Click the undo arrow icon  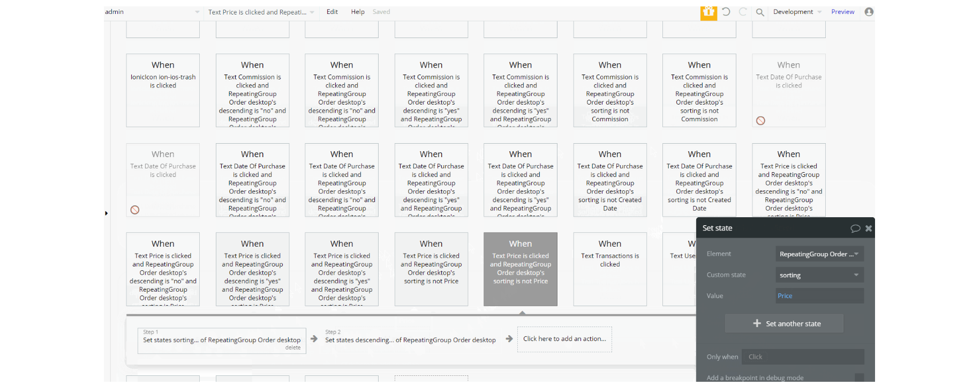click(x=726, y=11)
